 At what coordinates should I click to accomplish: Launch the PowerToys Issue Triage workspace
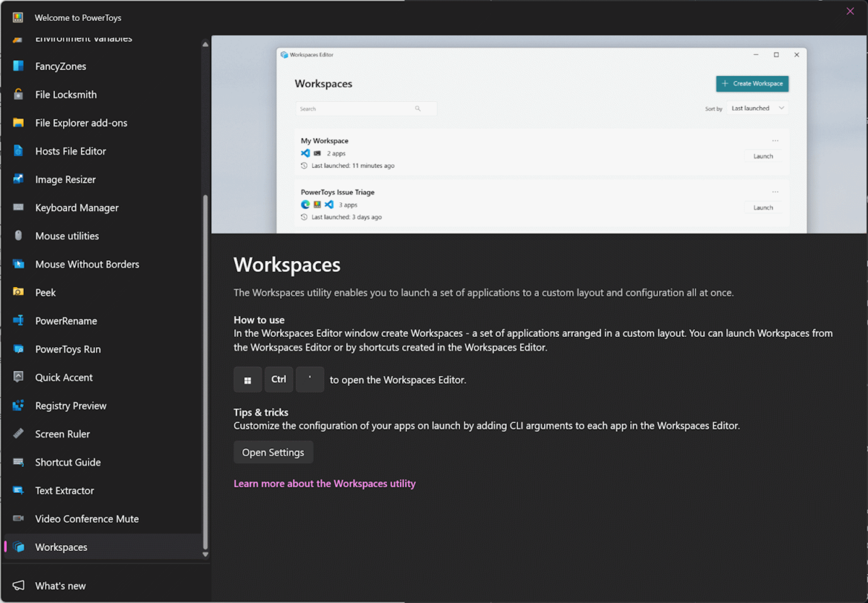click(x=762, y=207)
